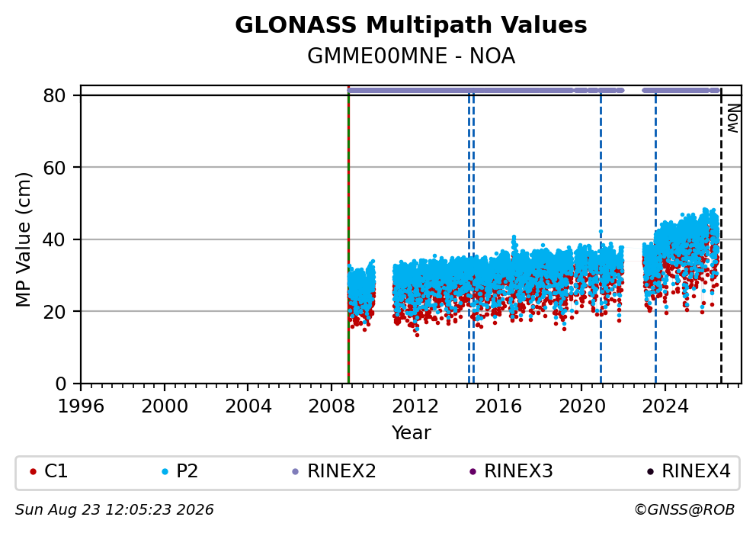Select the RINEX3 legend text
The image size is (756, 533).
coord(518,471)
